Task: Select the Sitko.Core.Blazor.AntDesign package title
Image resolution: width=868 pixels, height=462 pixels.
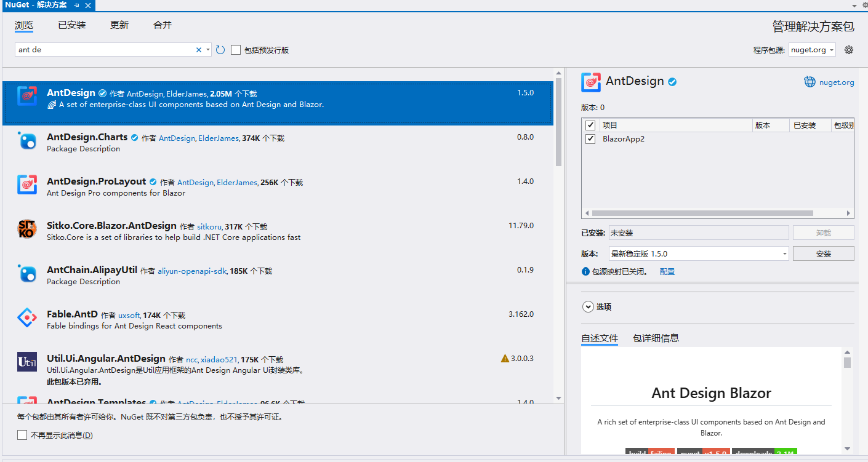Action: [x=111, y=226]
